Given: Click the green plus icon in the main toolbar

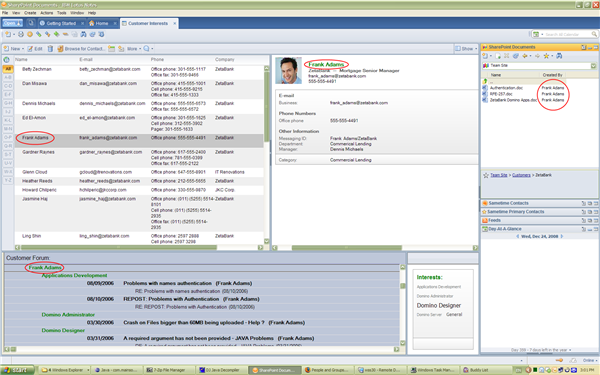Looking at the screenshot, I should [x=56, y=34].
